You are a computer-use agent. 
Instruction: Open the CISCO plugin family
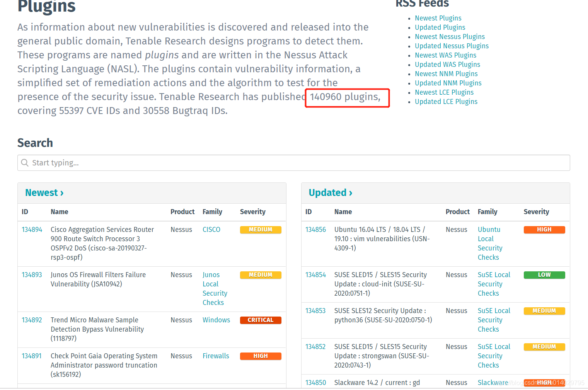[211, 230]
